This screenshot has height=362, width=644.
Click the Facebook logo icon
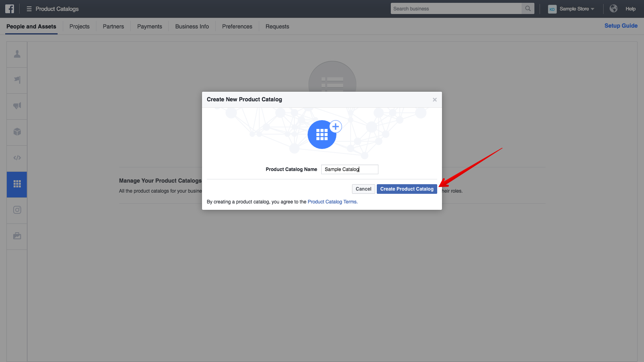pos(10,9)
